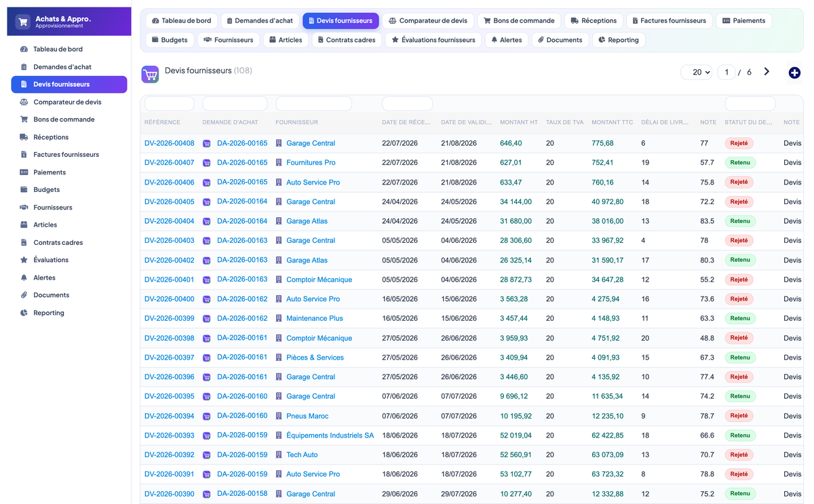
Task: Click Rejeté status badge in row DV-2026-00408
Action: point(739,143)
